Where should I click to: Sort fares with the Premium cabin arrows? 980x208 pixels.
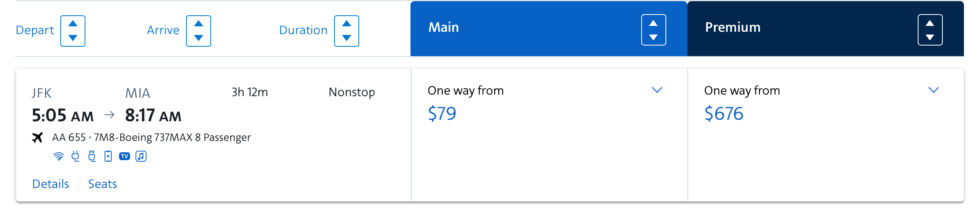930,30
